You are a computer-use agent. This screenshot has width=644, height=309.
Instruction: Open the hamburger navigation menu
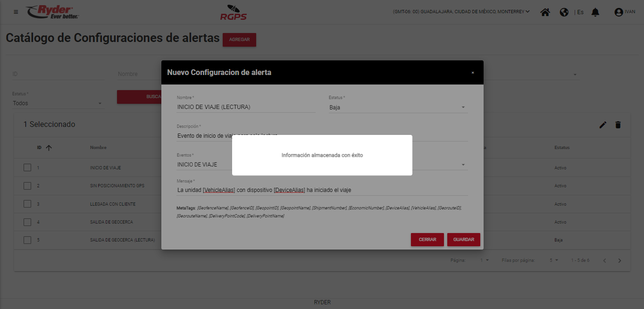16,12
